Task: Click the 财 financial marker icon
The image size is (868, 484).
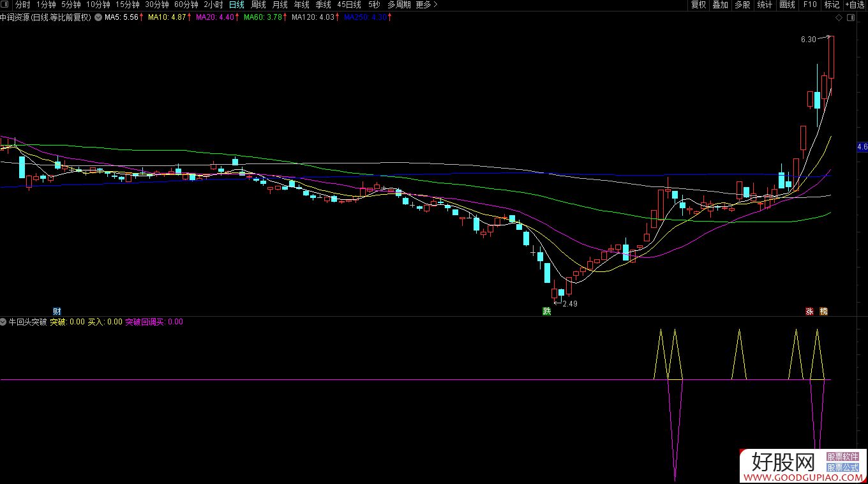Action: click(x=57, y=312)
